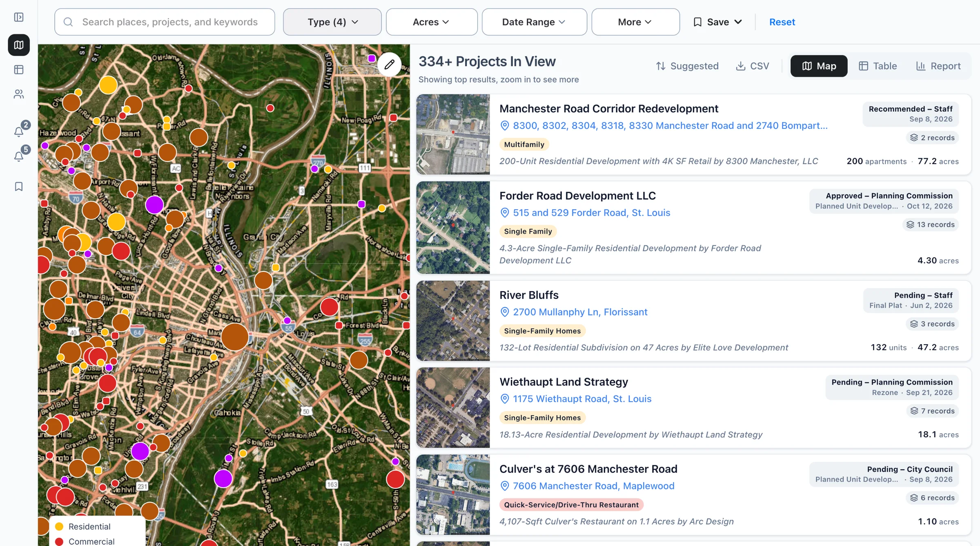Open the More filters dropdown
980x546 pixels.
[x=635, y=22]
